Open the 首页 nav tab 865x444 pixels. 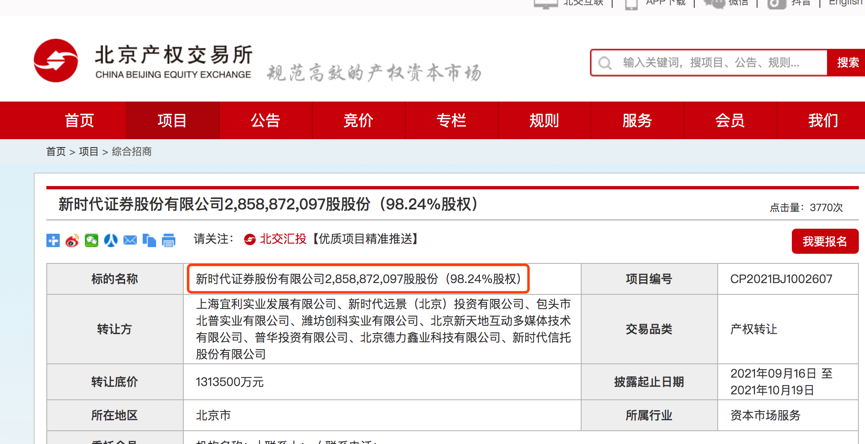point(79,120)
